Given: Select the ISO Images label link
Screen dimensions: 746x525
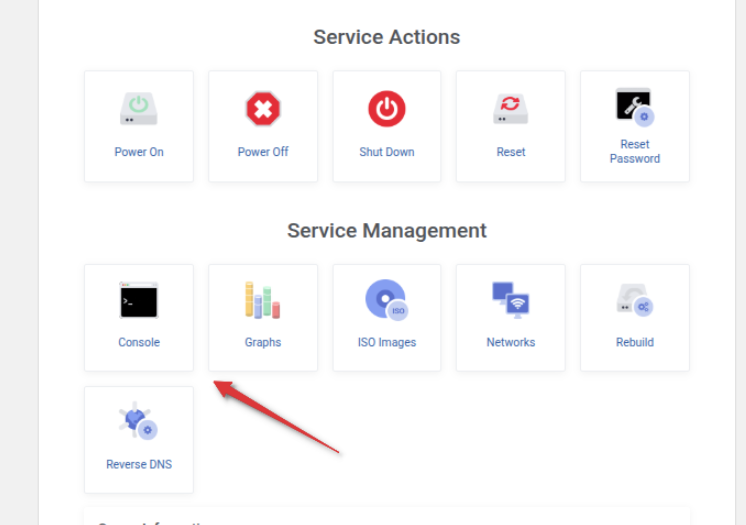Looking at the screenshot, I should [387, 342].
